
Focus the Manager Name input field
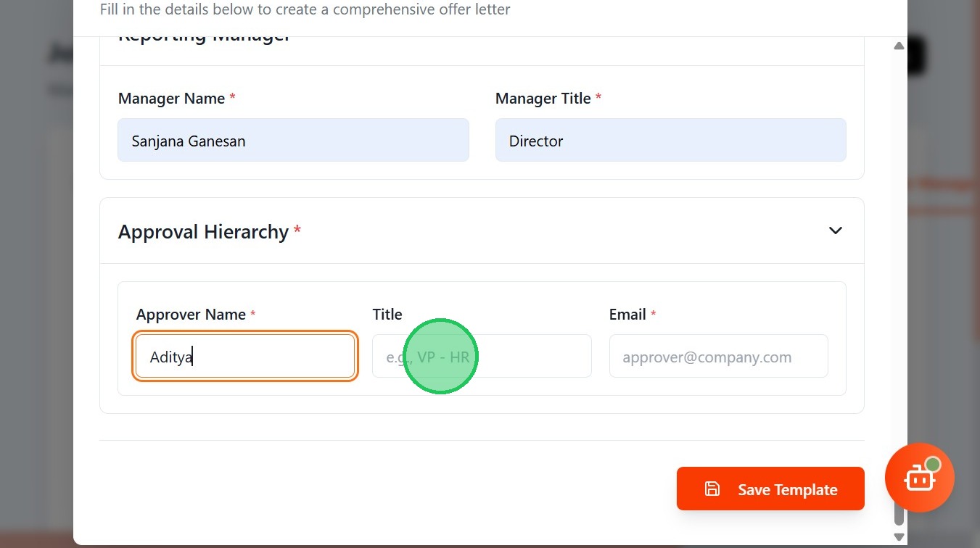293,141
